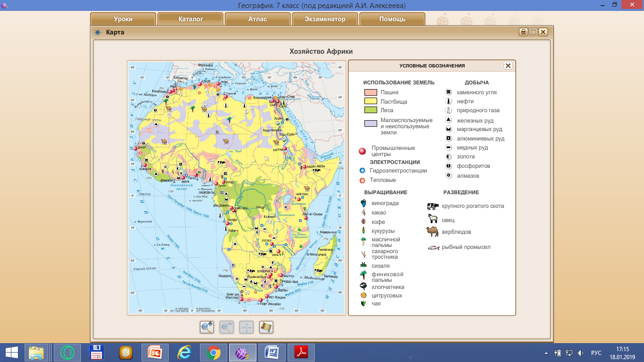Click the cotton plant icon in legend
This screenshot has width=644, height=362.
363,286
